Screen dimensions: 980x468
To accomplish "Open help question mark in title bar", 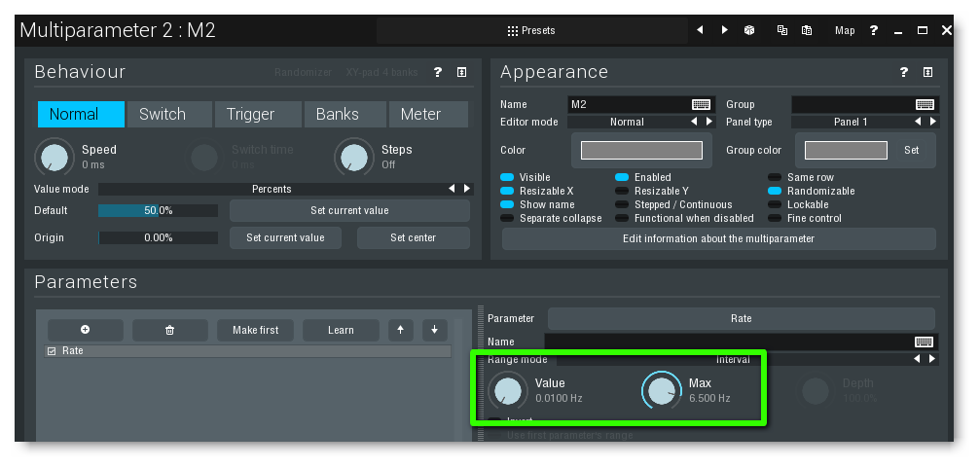I will coord(874,30).
